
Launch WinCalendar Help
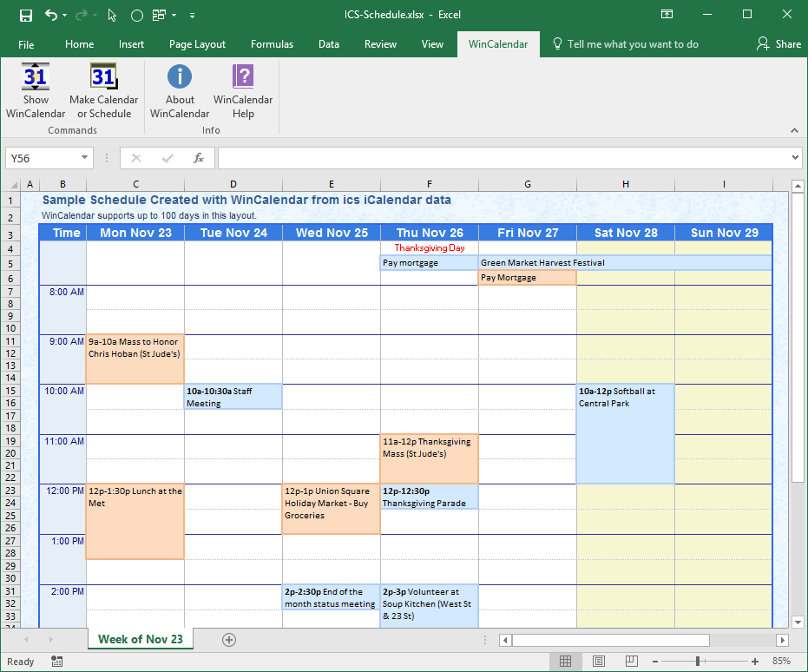coord(243,78)
